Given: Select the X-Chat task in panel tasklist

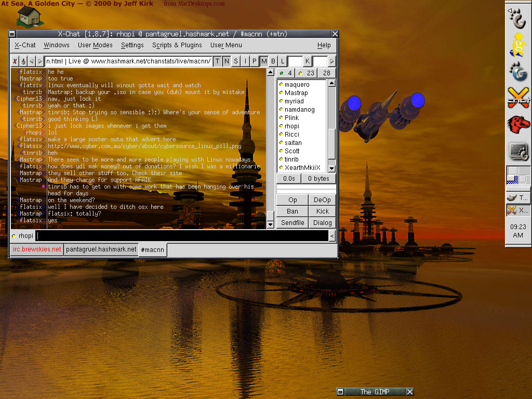Looking at the screenshot, I should pos(518,210).
